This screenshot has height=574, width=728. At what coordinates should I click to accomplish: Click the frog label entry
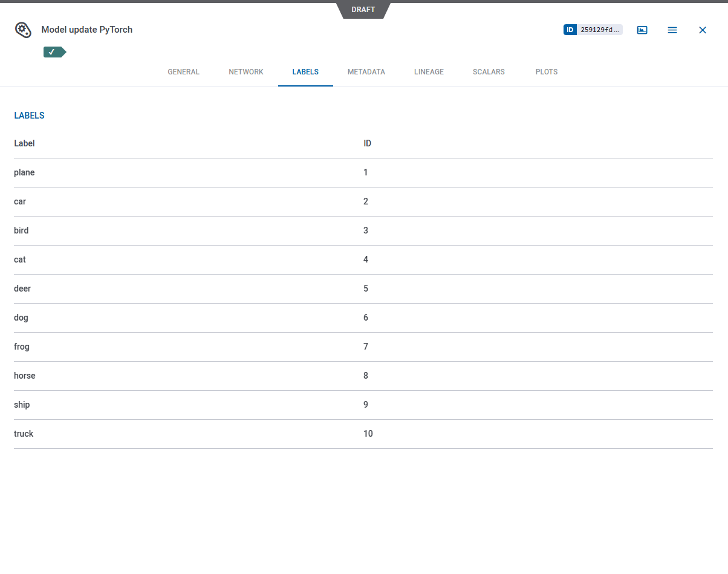tap(22, 347)
